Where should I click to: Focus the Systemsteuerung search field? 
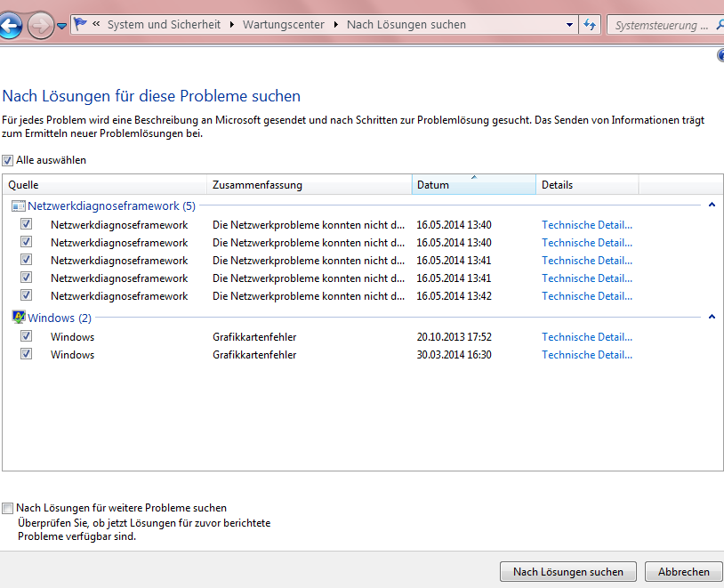pyautogui.click(x=665, y=25)
